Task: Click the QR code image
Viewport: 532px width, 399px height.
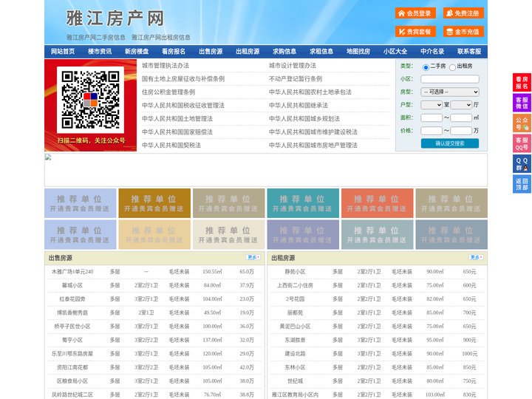Action: point(90,100)
